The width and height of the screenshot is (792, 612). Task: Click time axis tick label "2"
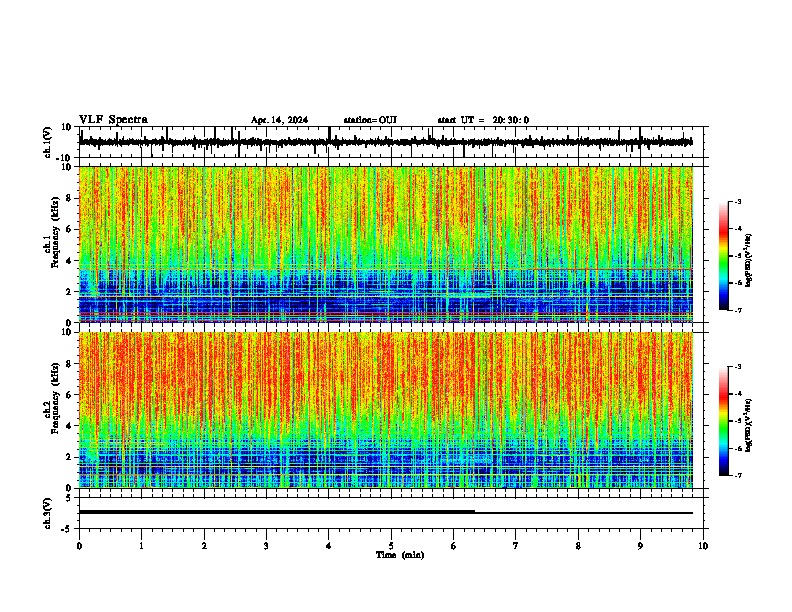pos(204,546)
